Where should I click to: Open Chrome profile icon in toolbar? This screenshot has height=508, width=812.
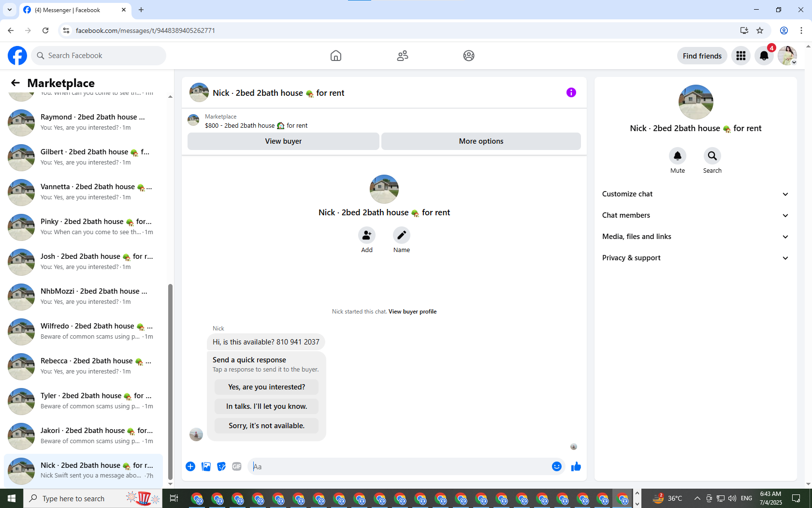[784, 30]
